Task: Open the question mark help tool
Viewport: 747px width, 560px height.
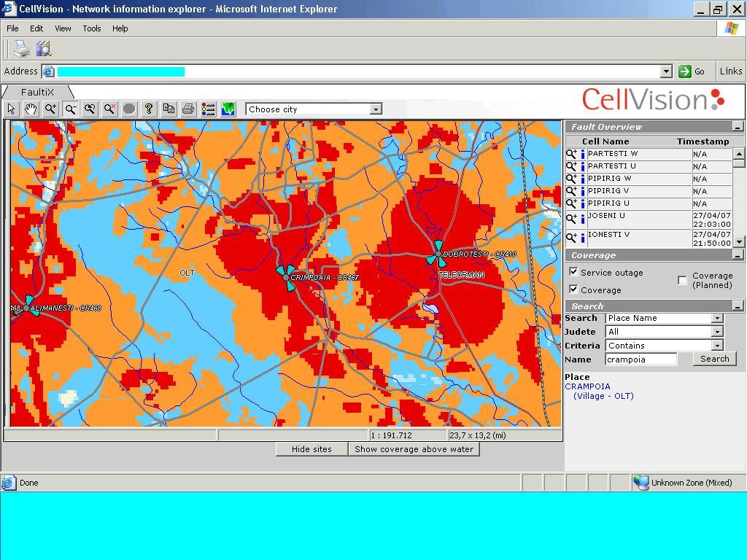Action: (x=149, y=109)
